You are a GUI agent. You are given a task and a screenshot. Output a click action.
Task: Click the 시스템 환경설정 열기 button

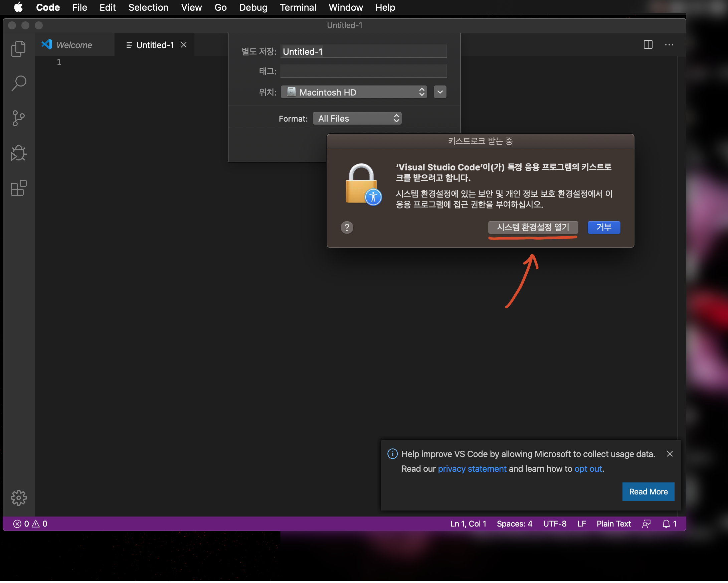point(533,227)
